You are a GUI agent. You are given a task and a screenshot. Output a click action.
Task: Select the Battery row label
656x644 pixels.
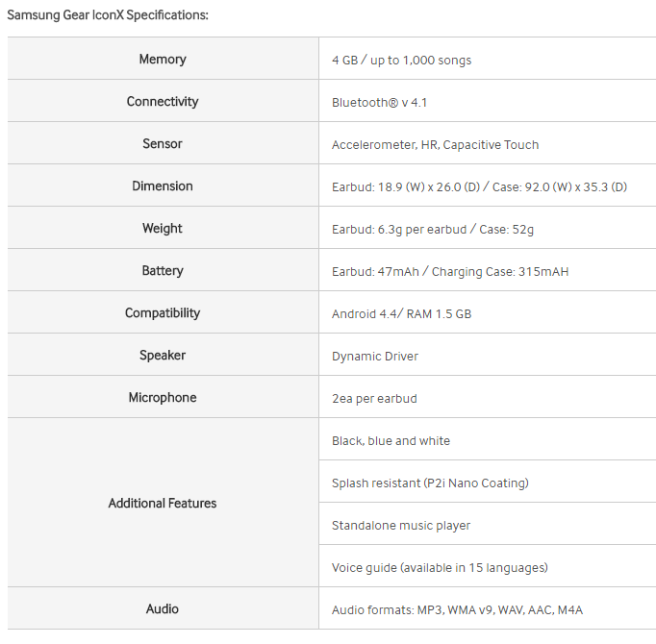pos(163,271)
